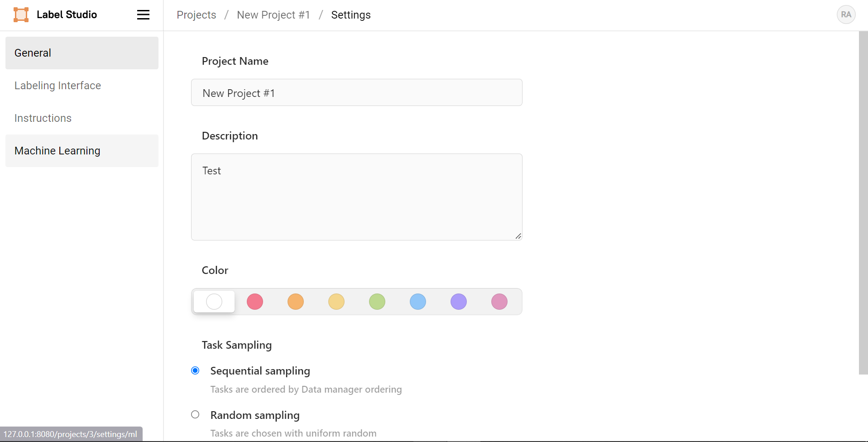This screenshot has width=868, height=442.
Task: Open the General settings tab
Action: point(82,53)
